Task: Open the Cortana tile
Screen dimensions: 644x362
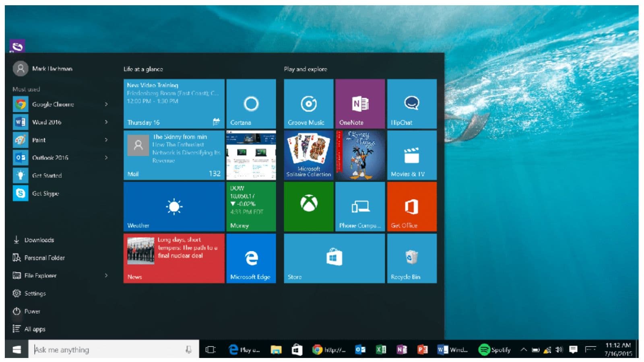Action: click(x=251, y=104)
